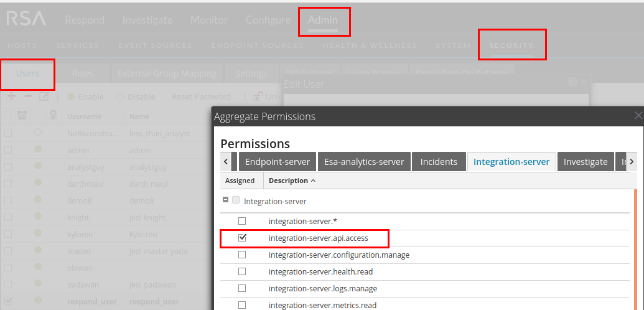Close the Aggregate Permissions dialog

point(638,116)
